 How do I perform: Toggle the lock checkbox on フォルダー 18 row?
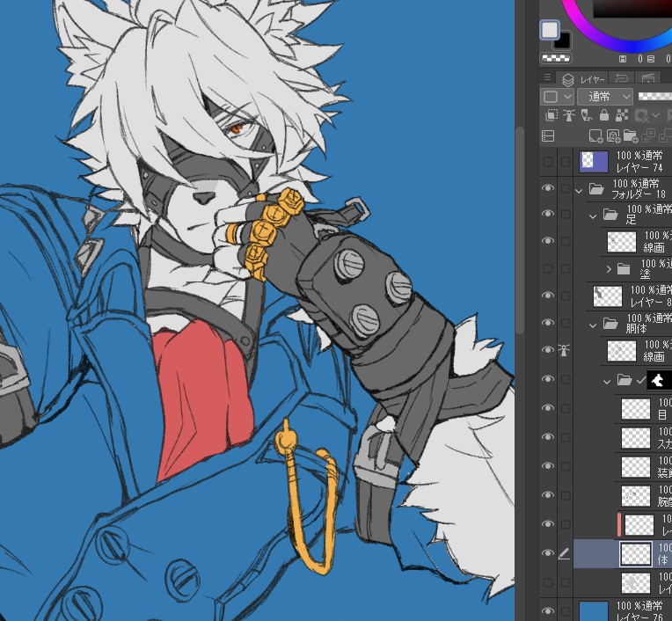566,188
